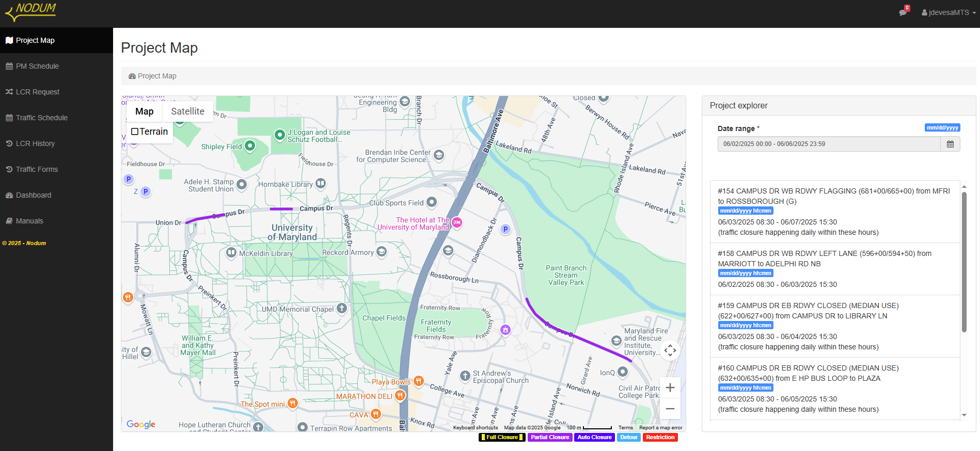Click the McKeldin Library map marker
Screen dimensions: 980x451
pos(231,252)
